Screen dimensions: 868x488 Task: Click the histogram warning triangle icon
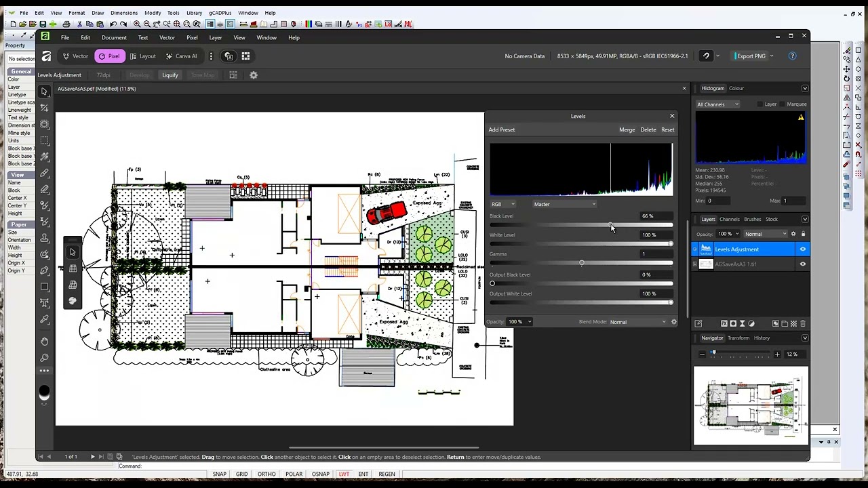pyautogui.click(x=801, y=118)
